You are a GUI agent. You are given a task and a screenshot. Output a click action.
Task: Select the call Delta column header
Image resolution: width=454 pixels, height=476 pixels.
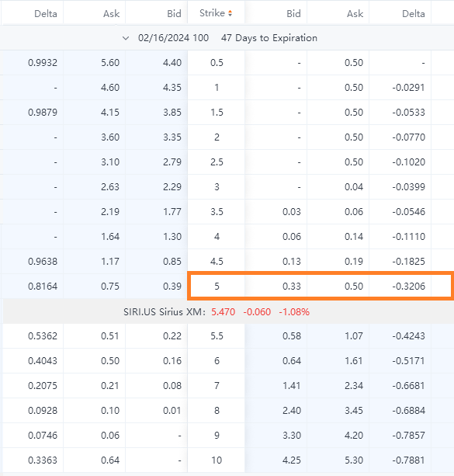pyautogui.click(x=46, y=14)
